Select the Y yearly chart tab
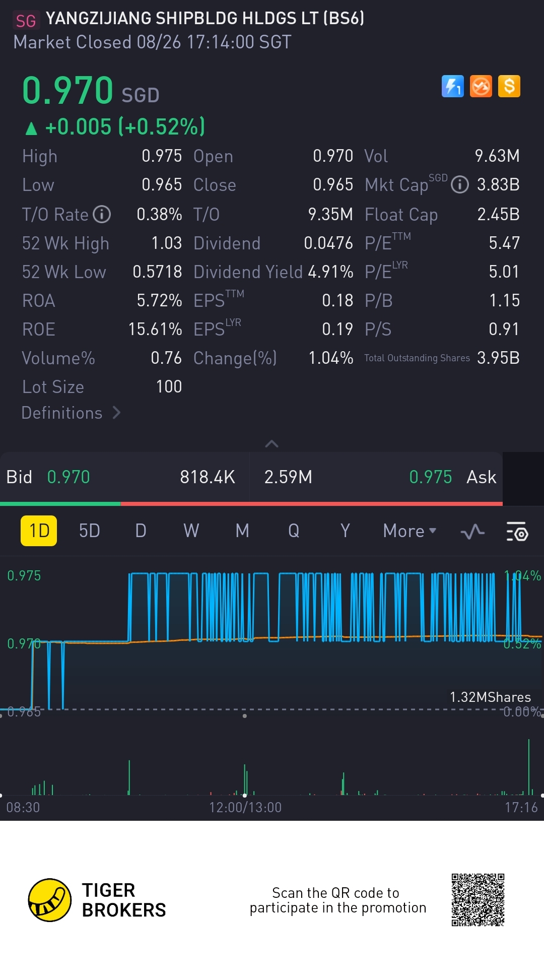Screen dimensions: 544x980 345,531
